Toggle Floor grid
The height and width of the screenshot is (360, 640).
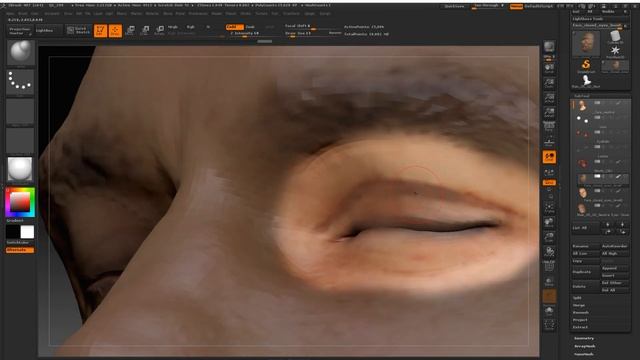coord(549,142)
